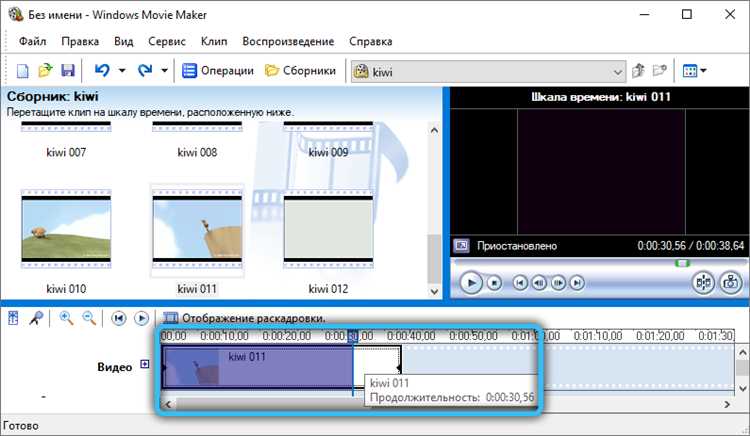Select the kiwi 010 clip thumbnail

[x=66, y=229]
